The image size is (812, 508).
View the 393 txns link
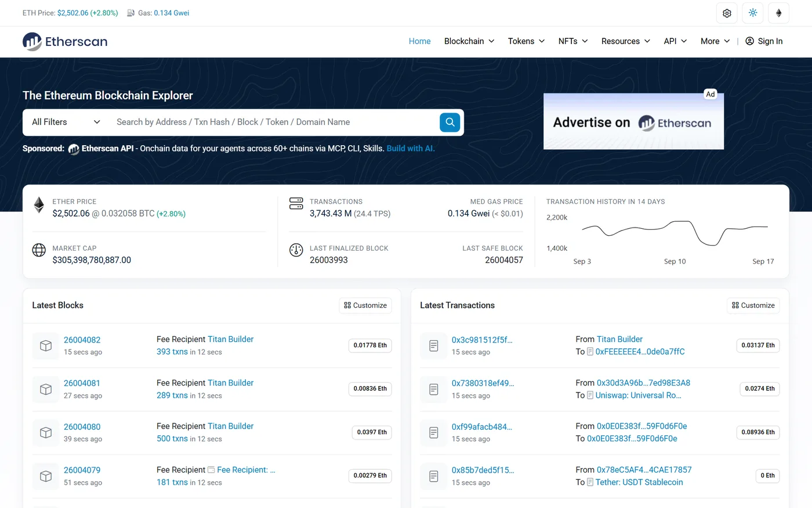pyautogui.click(x=172, y=352)
